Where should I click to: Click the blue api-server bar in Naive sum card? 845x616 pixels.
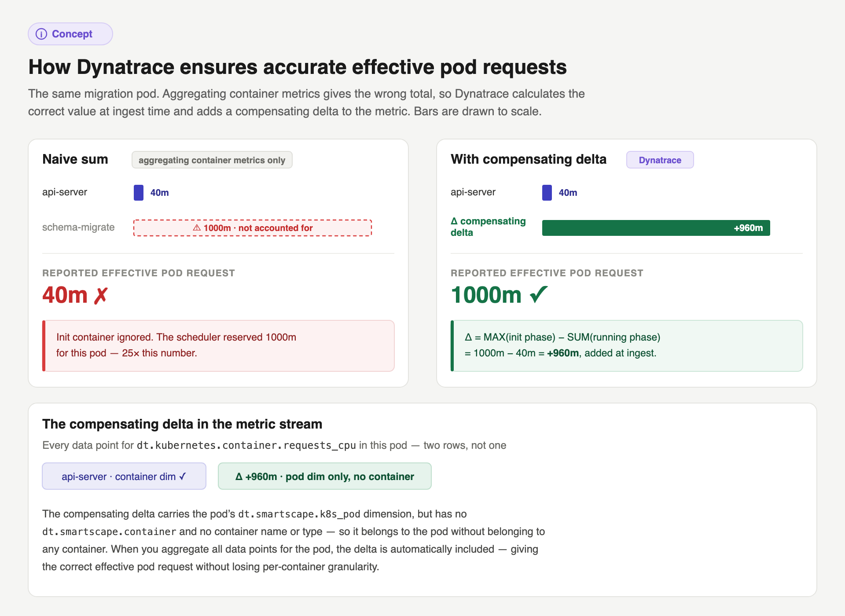pyautogui.click(x=139, y=193)
